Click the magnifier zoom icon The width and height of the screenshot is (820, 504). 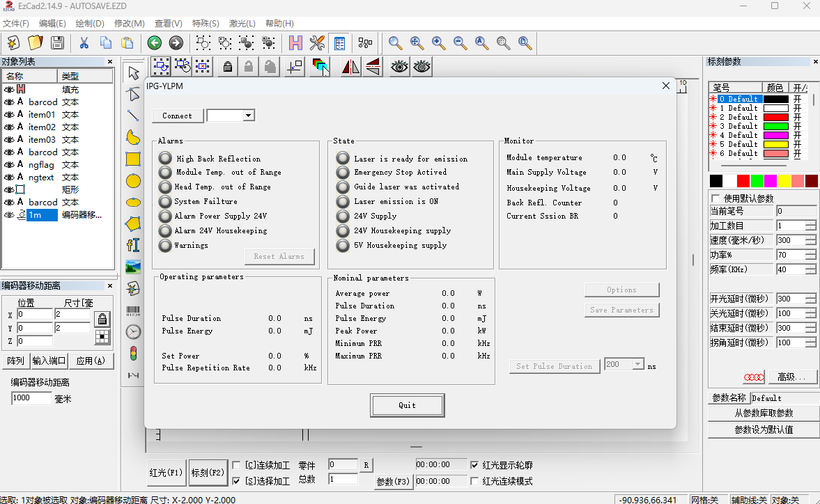395,43
